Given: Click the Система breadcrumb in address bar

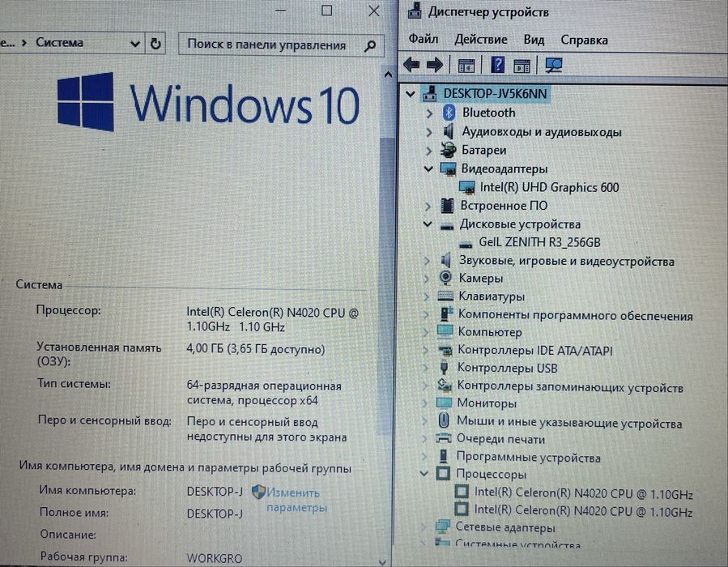Looking at the screenshot, I should [x=59, y=43].
